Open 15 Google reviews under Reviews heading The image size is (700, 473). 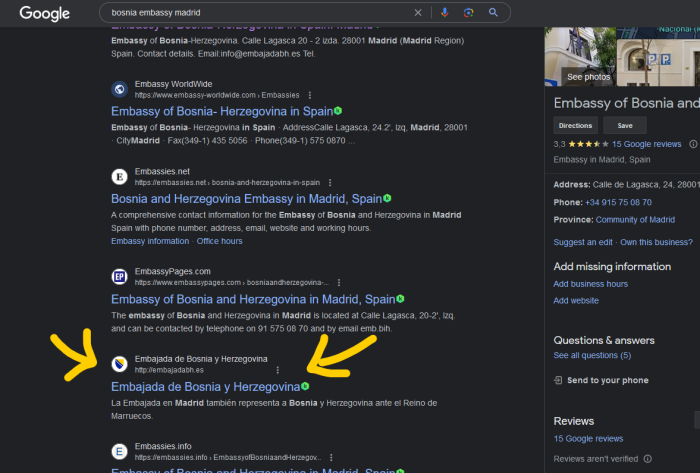pos(588,439)
